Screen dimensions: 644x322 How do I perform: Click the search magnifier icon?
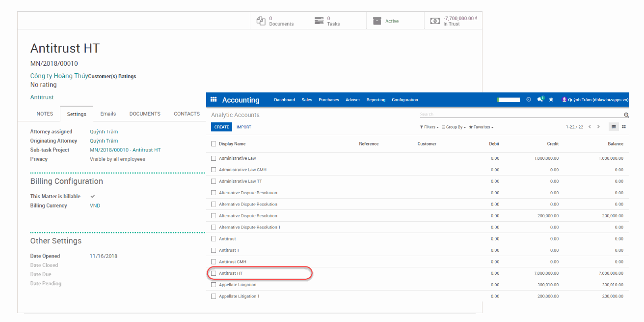[626, 115]
